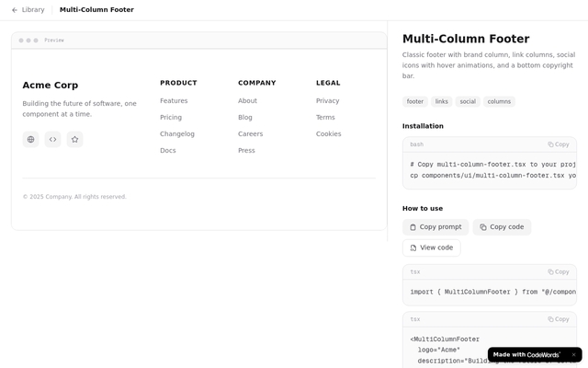Click the COMPANY column heading
The height and width of the screenshot is (368, 588).
[x=257, y=83]
